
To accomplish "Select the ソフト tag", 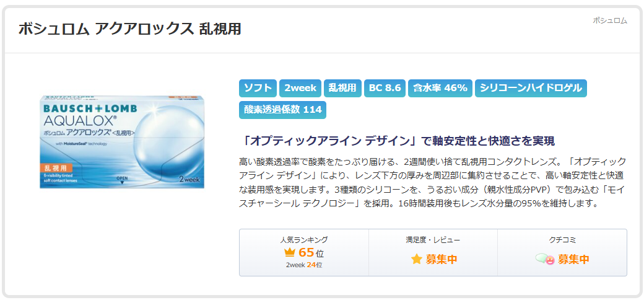I will 257,88.
